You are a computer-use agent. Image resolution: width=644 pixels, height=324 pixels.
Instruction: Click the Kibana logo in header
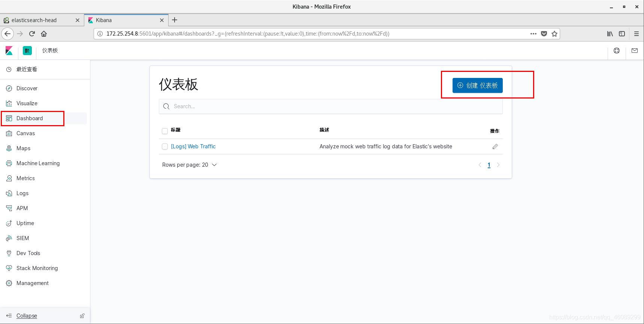pos(9,51)
